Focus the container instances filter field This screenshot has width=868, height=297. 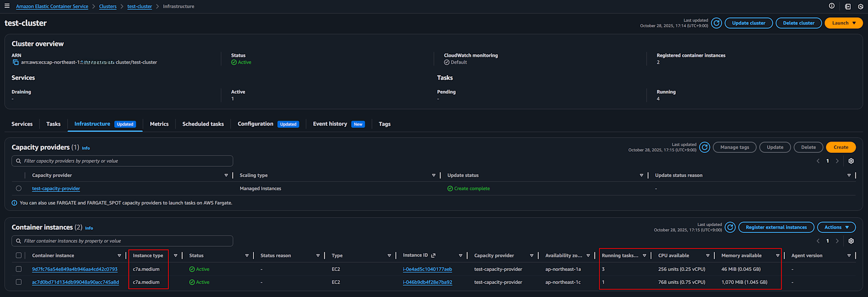pos(122,241)
